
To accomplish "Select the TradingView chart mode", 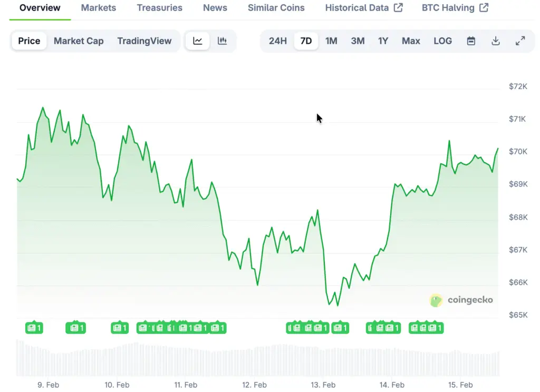I will [x=144, y=41].
